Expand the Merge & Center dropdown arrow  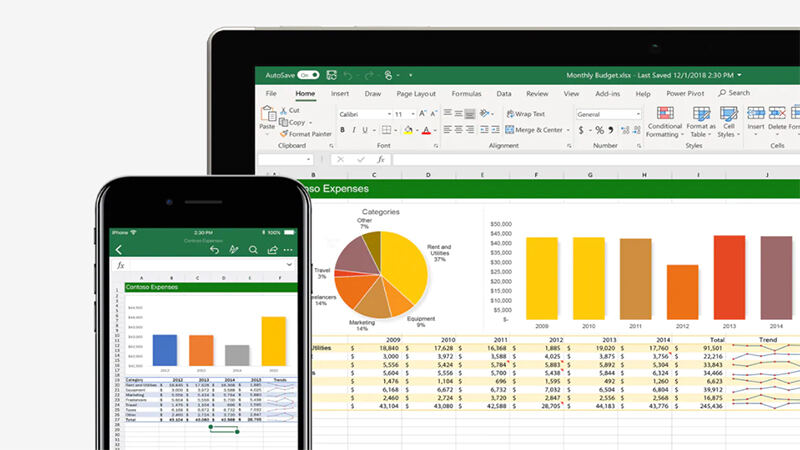pos(568,130)
